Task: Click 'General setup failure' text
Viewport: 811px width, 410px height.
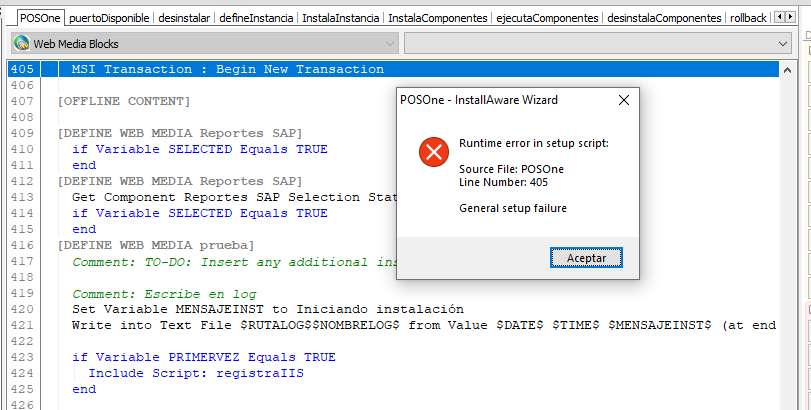Action: pos(513,208)
